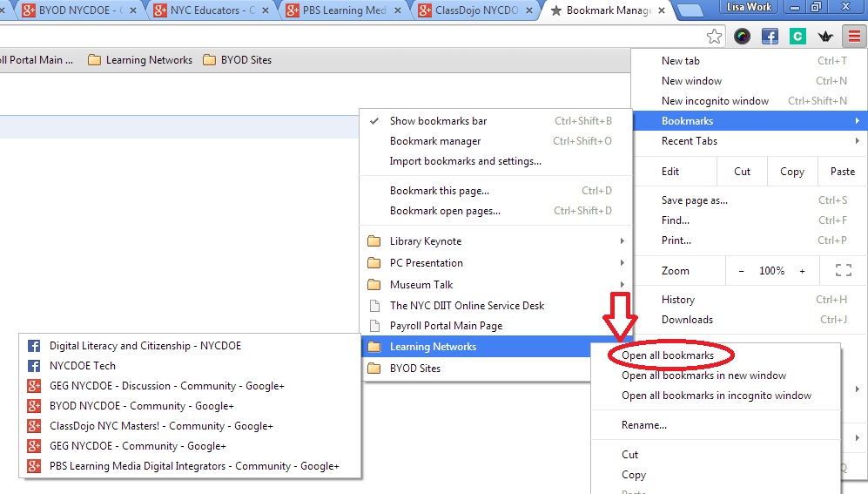Click the fullscreen icon next to Zoom
Image resolution: width=868 pixels, height=494 pixels.
click(843, 271)
